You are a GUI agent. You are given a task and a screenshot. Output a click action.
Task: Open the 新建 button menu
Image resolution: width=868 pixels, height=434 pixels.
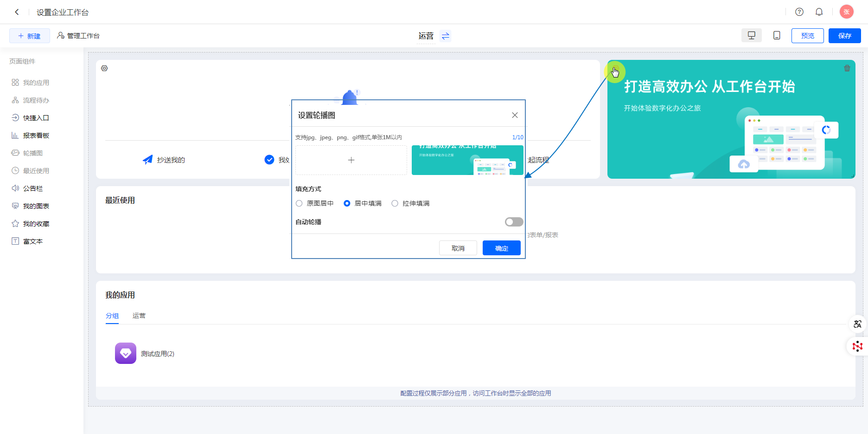coord(30,36)
